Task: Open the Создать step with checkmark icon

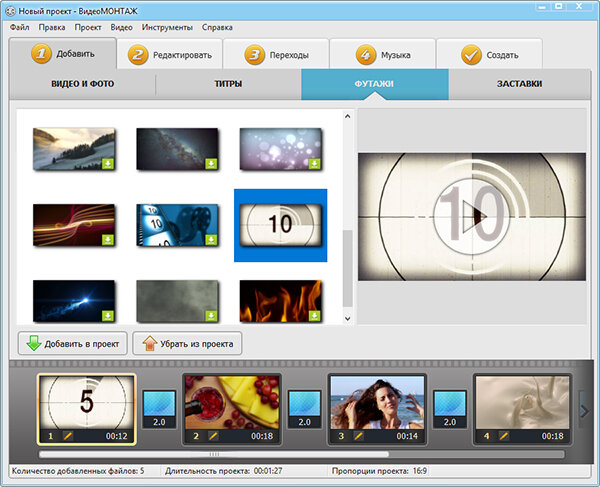Action: [489, 55]
